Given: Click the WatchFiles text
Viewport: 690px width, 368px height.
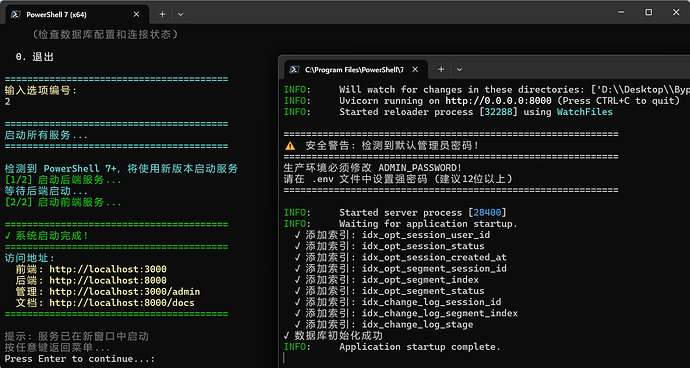Looking at the screenshot, I should tap(585, 112).
